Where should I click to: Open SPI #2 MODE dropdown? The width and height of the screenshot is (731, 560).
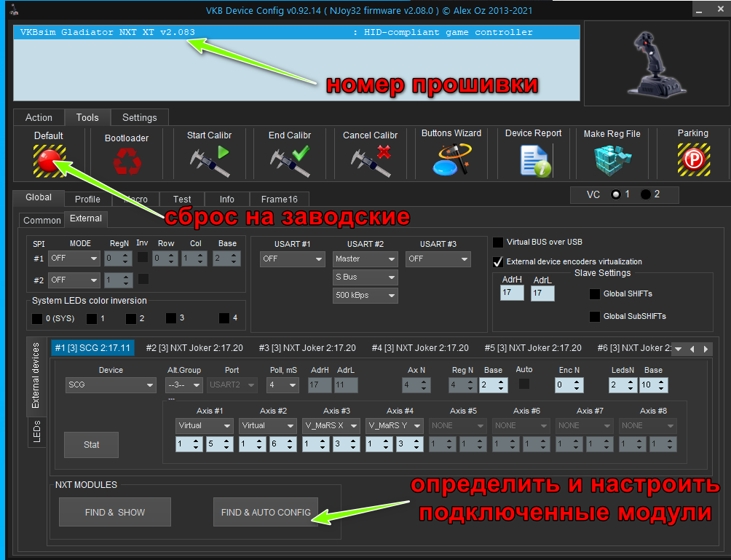click(x=74, y=280)
